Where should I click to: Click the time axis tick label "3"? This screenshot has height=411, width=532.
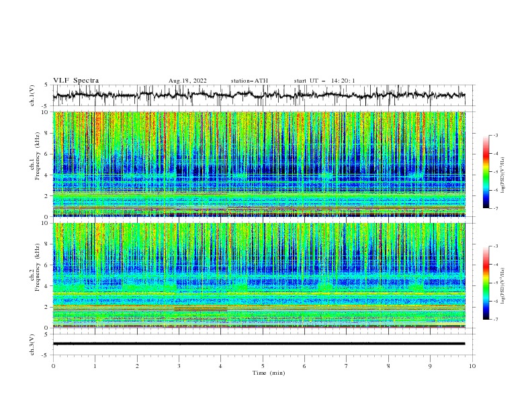179,366
